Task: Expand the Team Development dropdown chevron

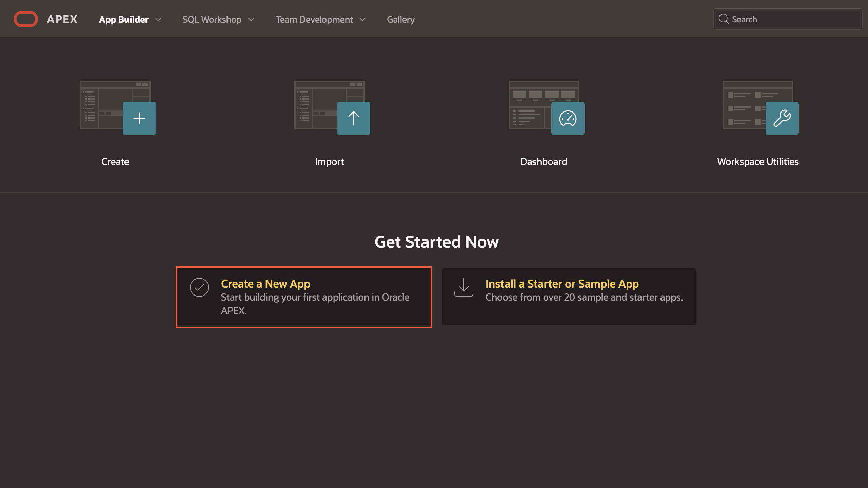Action: click(x=362, y=19)
